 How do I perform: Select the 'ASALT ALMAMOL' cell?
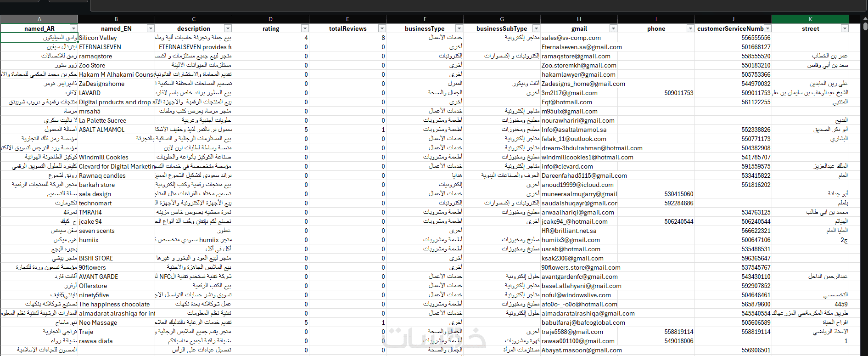(117, 130)
